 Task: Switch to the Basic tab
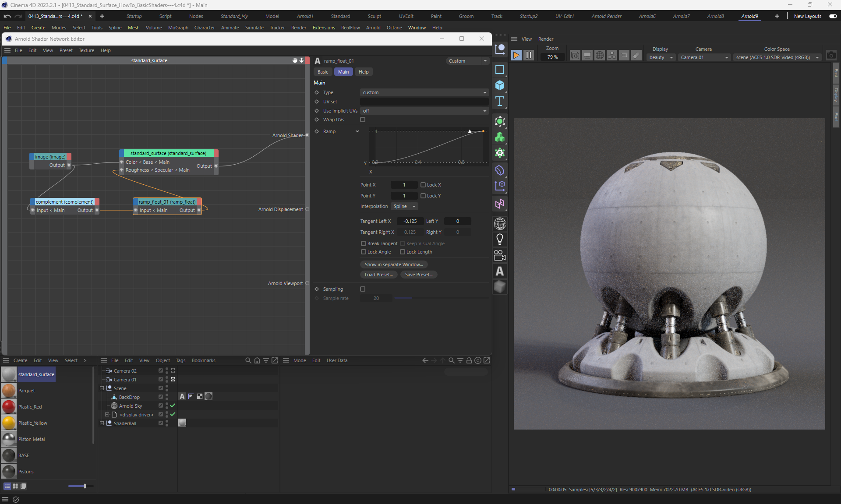(323, 72)
